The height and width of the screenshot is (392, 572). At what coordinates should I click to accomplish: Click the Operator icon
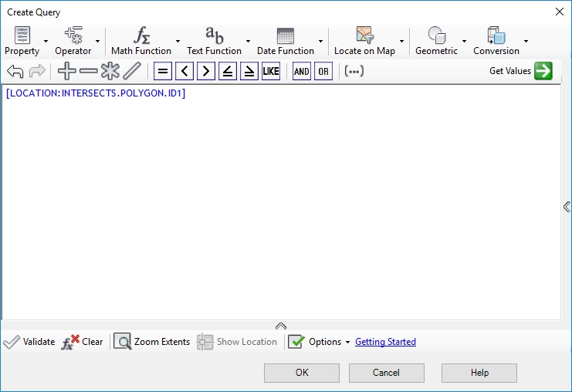coord(73,35)
